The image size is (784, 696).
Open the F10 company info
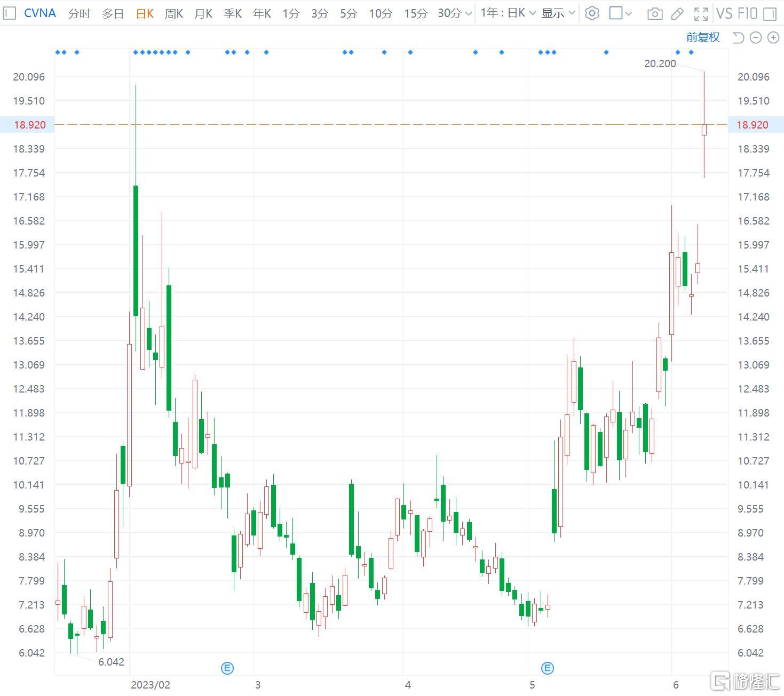point(748,13)
